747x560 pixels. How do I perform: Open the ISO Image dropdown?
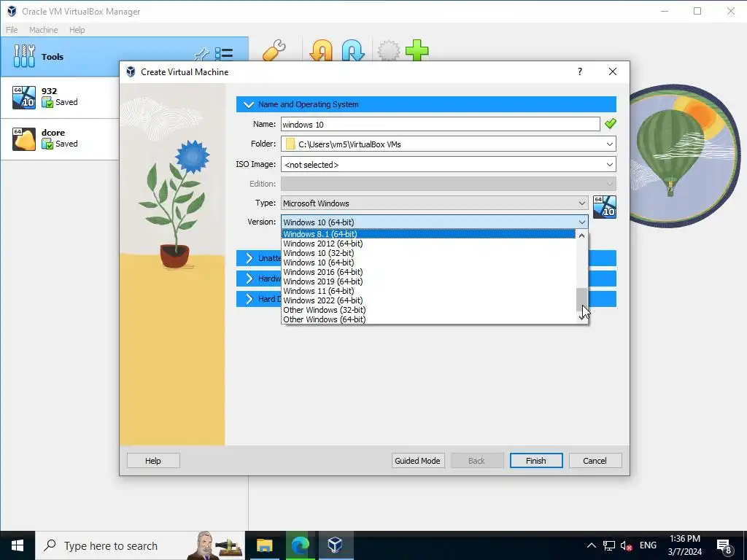pyautogui.click(x=609, y=165)
